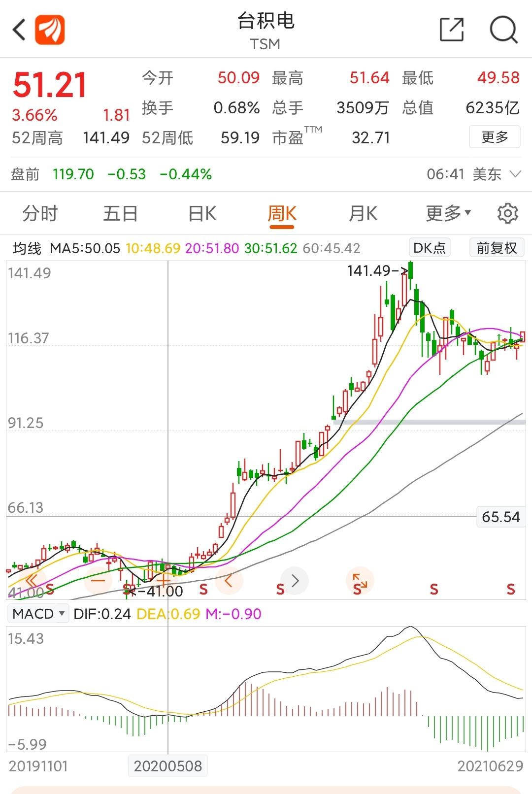Tap the fullscreen expand chart icon

click(360, 581)
